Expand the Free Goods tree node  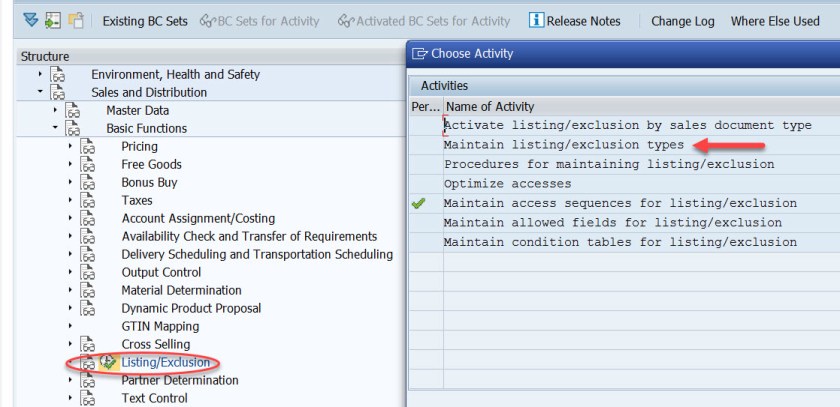70,165
